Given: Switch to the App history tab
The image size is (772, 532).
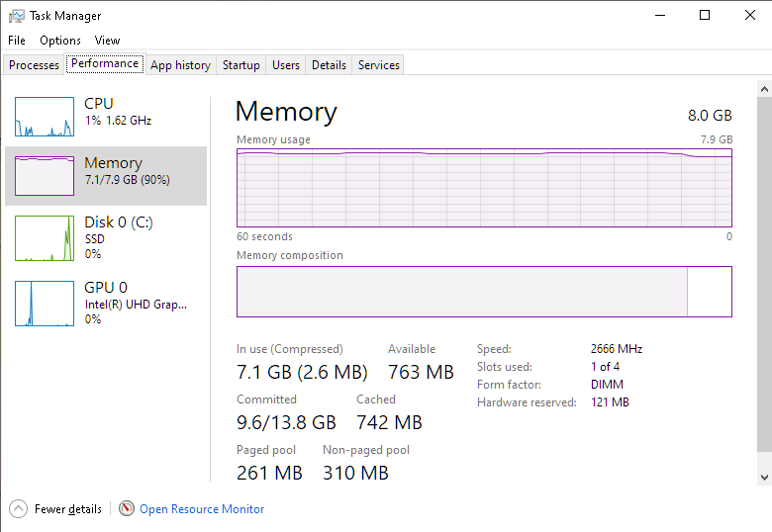Looking at the screenshot, I should 180,65.
